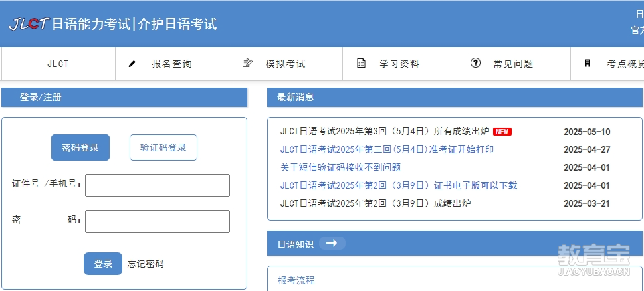Click the edit-note icon beside 模拟考试
644x291 pixels.
pos(247,63)
